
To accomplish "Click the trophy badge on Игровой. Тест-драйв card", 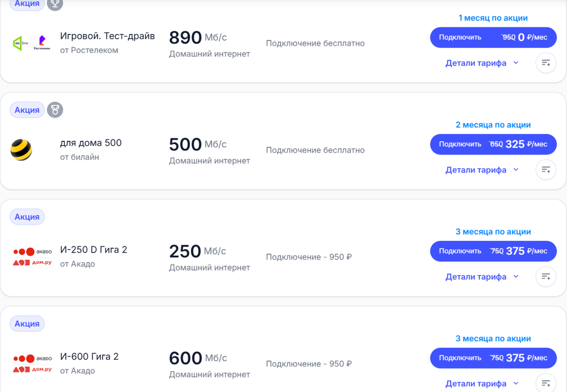I will tap(55, 5).
